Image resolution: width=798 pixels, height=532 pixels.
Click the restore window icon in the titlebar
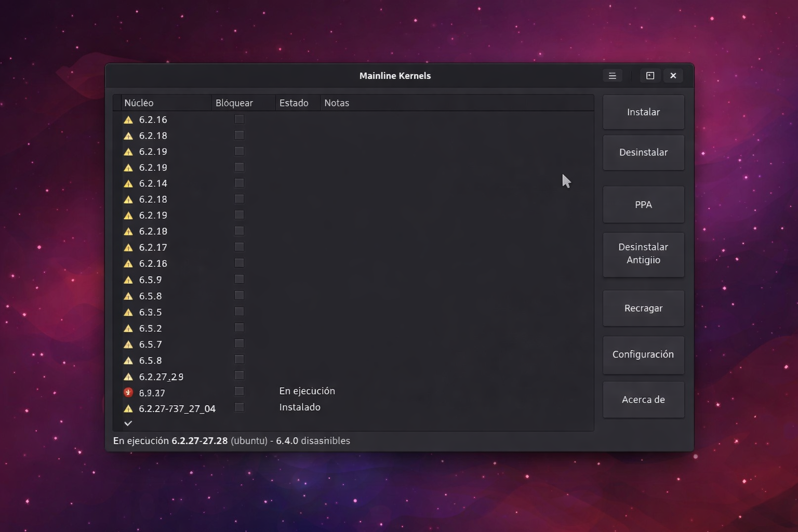pos(649,75)
